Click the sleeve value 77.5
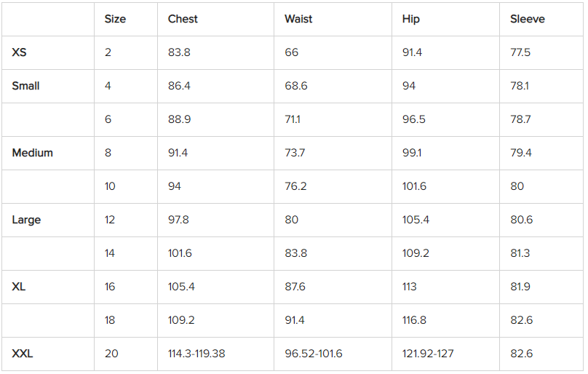588x374 pixels. pyautogui.click(x=520, y=52)
